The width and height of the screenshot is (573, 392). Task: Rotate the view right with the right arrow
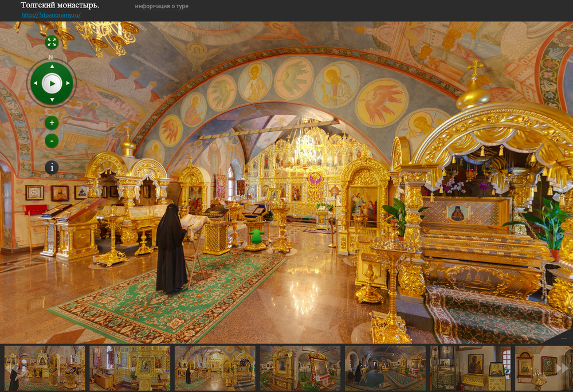pyautogui.click(x=68, y=83)
